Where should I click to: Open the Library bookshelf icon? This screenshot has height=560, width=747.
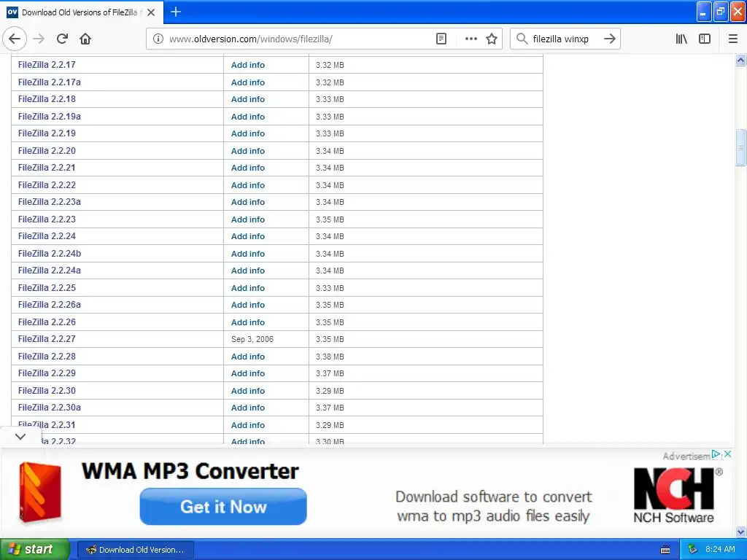[x=681, y=39]
